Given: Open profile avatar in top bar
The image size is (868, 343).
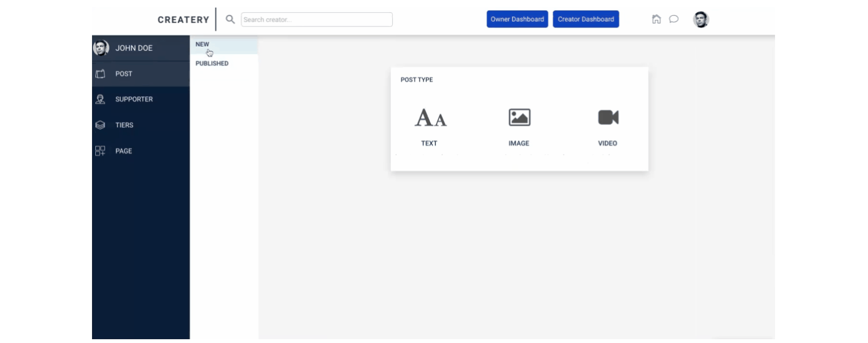Looking at the screenshot, I should click(701, 19).
